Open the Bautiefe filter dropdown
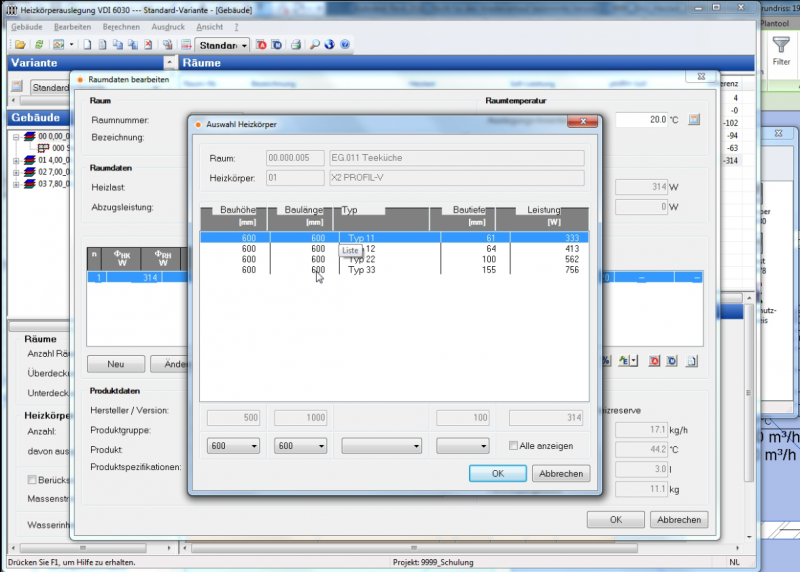Image resolution: width=800 pixels, height=572 pixels. [463, 446]
